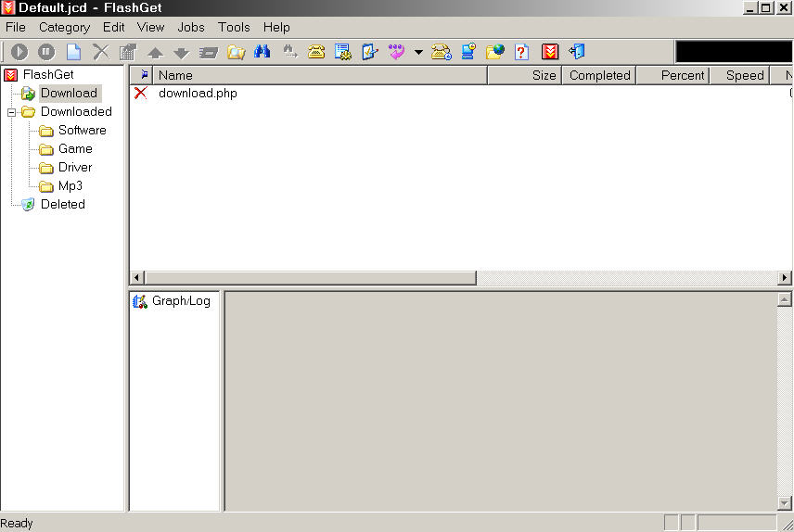Click the computer with clock icon

(x=469, y=52)
